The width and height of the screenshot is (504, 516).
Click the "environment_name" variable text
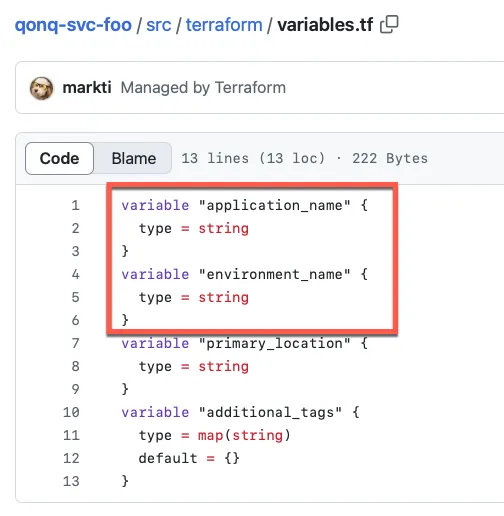pyautogui.click(x=274, y=274)
